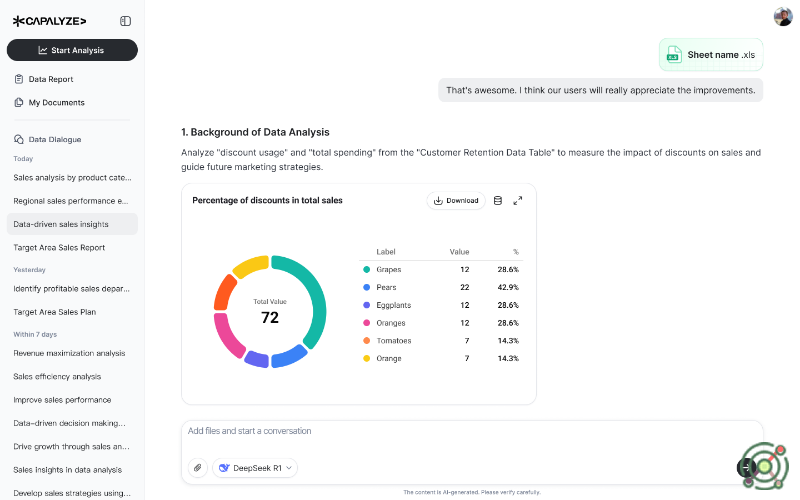Click the green Grapes legend swatch
The image size is (800, 500).
(366, 269)
